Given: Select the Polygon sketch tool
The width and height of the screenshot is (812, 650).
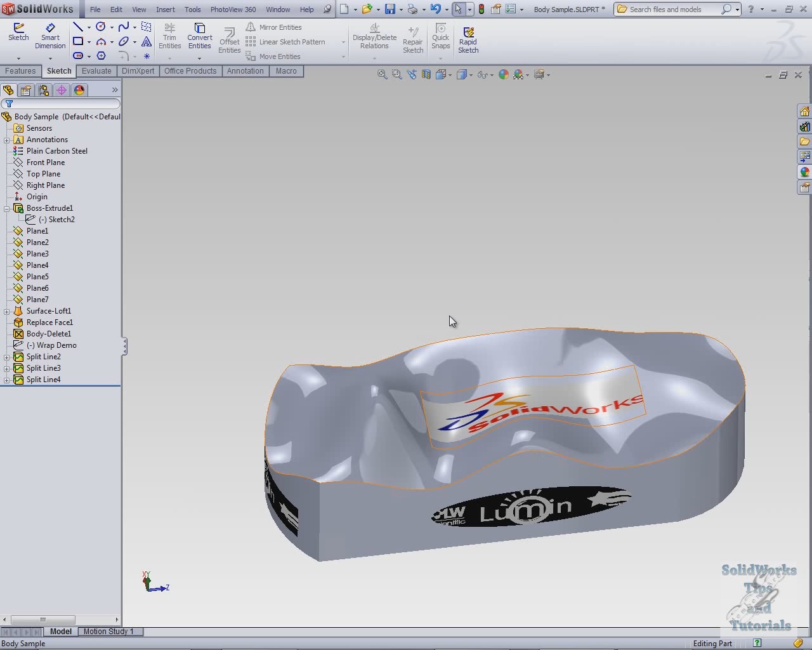Looking at the screenshot, I should pyautogui.click(x=101, y=56).
